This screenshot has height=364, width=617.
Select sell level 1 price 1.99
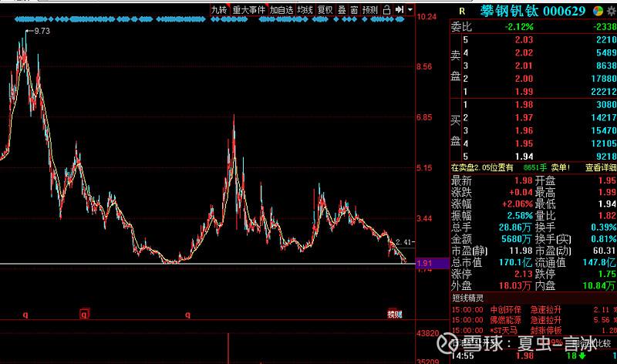pyautogui.click(x=524, y=92)
